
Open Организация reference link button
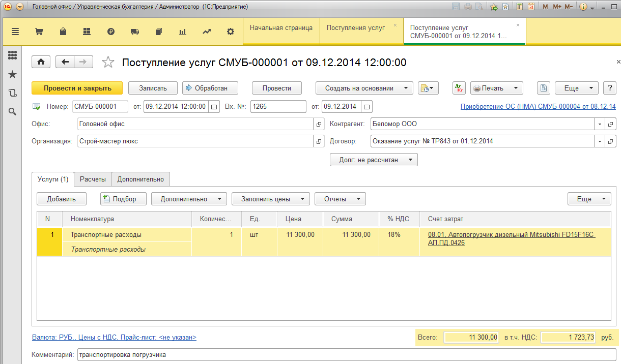[x=319, y=141]
